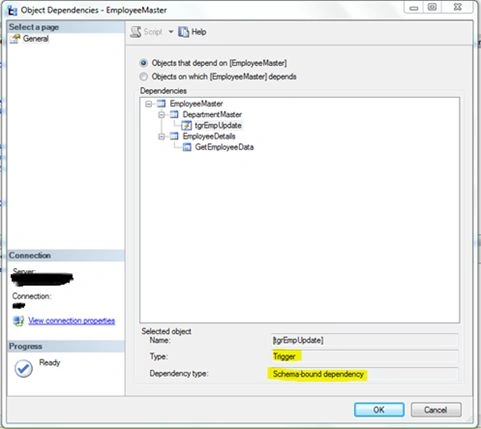Click the 'Dependency type:' label
The height and width of the screenshot is (429, 481).
click(179, 374)
